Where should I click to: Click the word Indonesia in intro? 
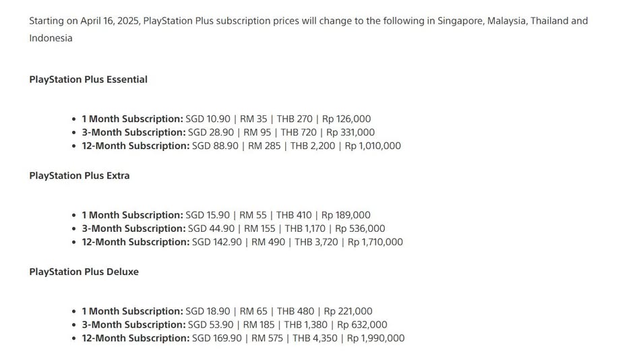tap(51, 38)
